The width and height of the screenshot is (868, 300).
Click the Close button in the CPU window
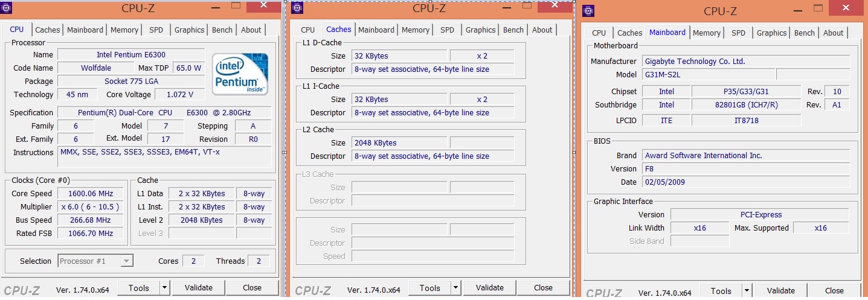coord(252,288)
